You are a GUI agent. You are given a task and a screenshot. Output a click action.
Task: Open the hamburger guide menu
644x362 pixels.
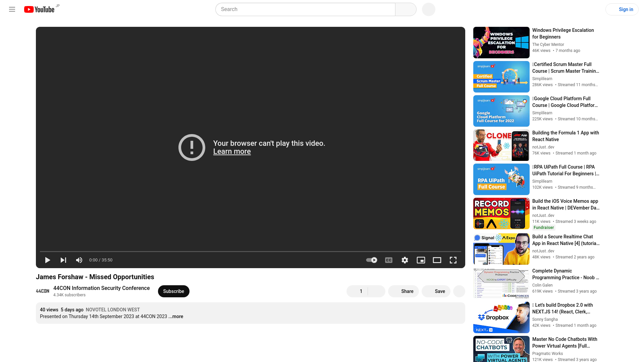pyautogui.click(x=12, y=9)
